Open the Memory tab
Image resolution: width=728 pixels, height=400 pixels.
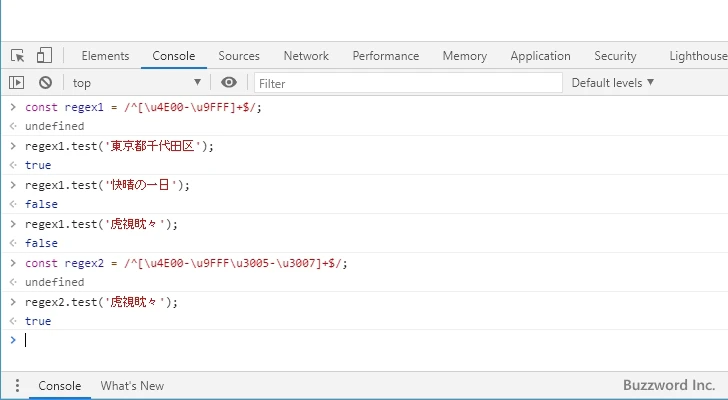[464, 56]
